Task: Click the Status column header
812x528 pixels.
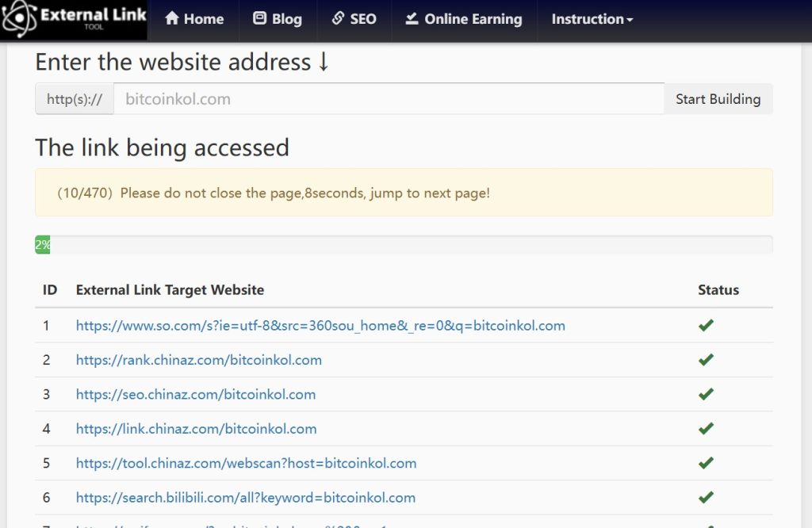Action: 718,289
